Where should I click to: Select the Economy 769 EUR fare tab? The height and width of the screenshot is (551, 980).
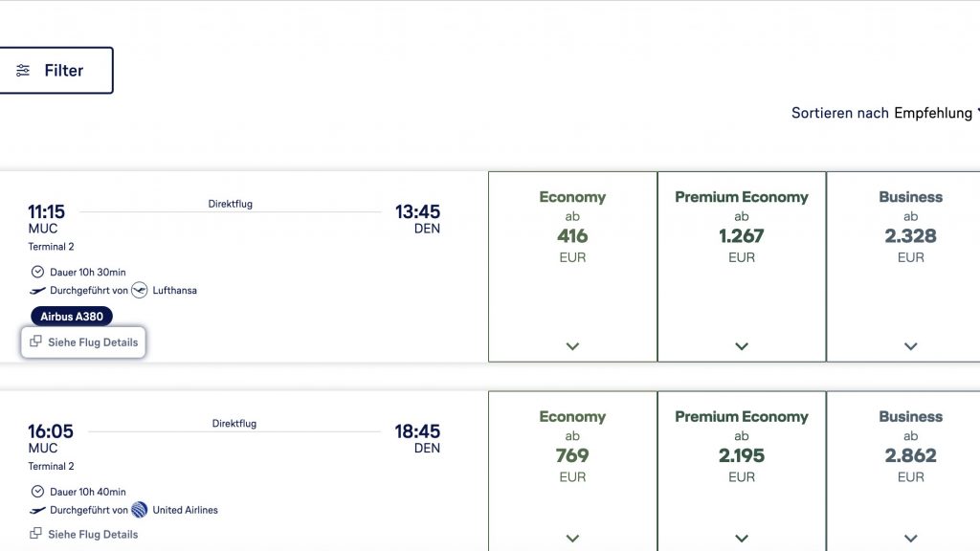(x=572, y=454)
